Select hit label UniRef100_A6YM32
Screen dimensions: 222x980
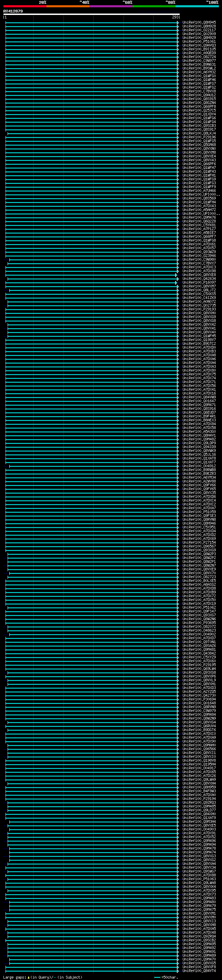(199, 72)
